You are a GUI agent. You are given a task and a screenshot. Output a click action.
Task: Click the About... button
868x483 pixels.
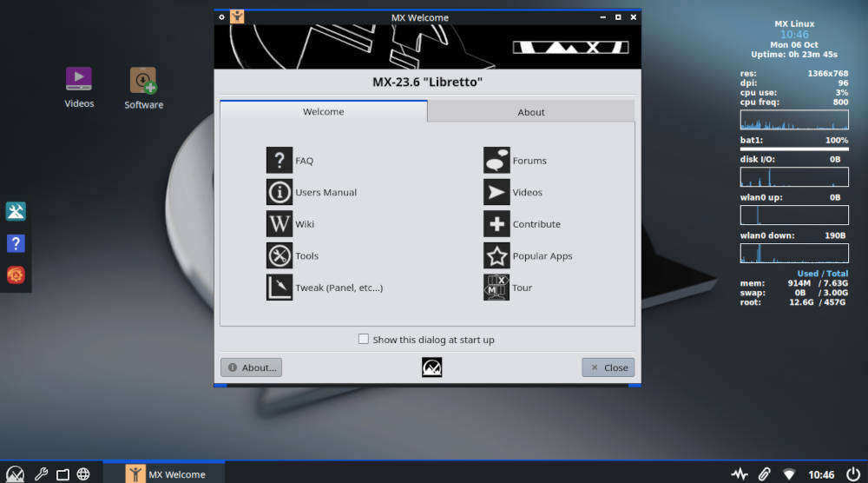251,367
